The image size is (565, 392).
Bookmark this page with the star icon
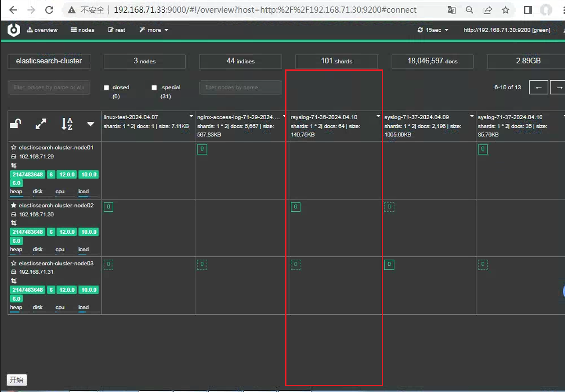(x=506, y=10)
